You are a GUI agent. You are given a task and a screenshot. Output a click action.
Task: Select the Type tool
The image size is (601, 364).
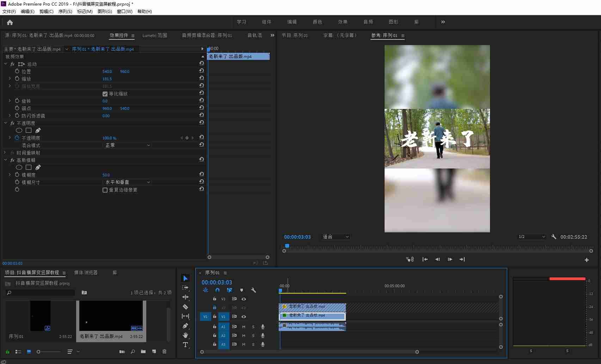[x=185, y=345]
